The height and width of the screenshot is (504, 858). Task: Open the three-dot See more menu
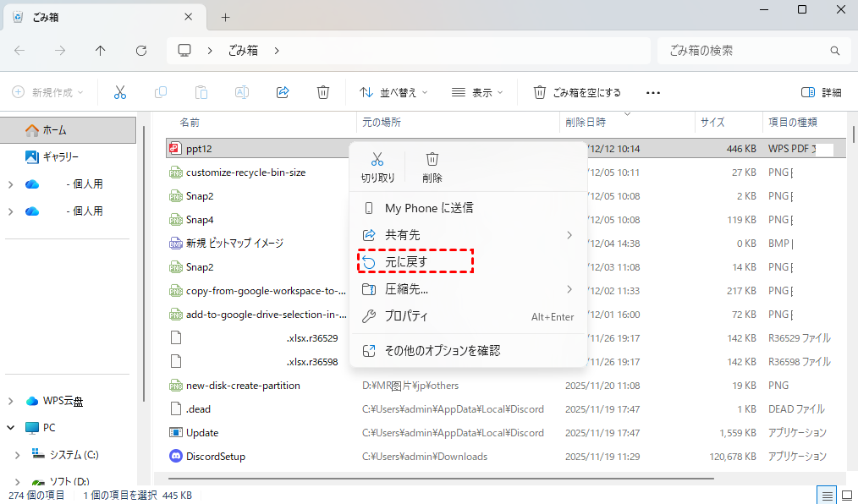652,92
